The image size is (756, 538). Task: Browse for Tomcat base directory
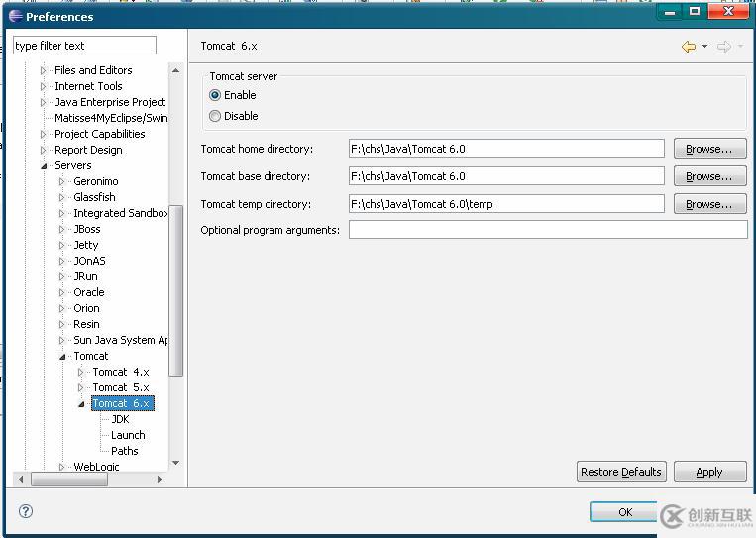[x=709, y=176]
